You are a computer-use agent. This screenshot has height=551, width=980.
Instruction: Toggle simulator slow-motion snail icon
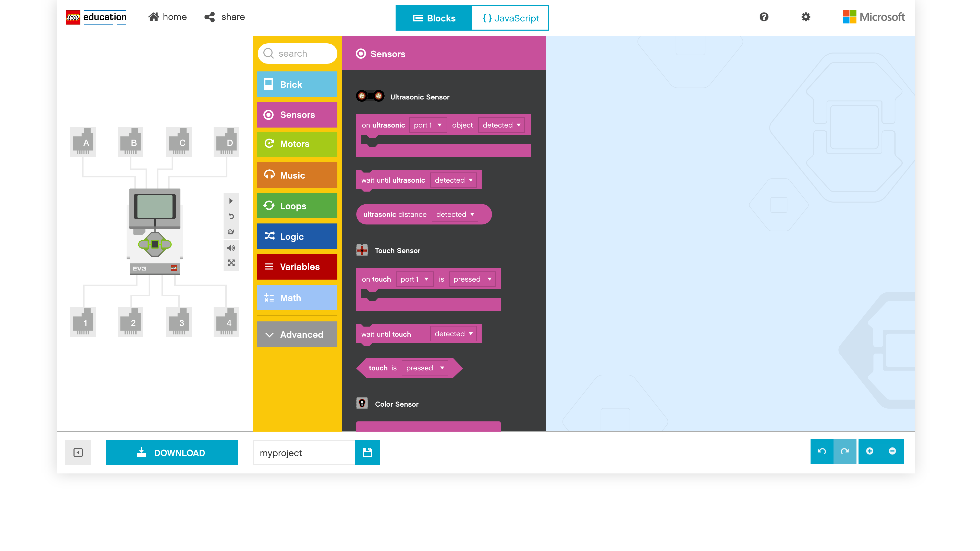point(230,232)
